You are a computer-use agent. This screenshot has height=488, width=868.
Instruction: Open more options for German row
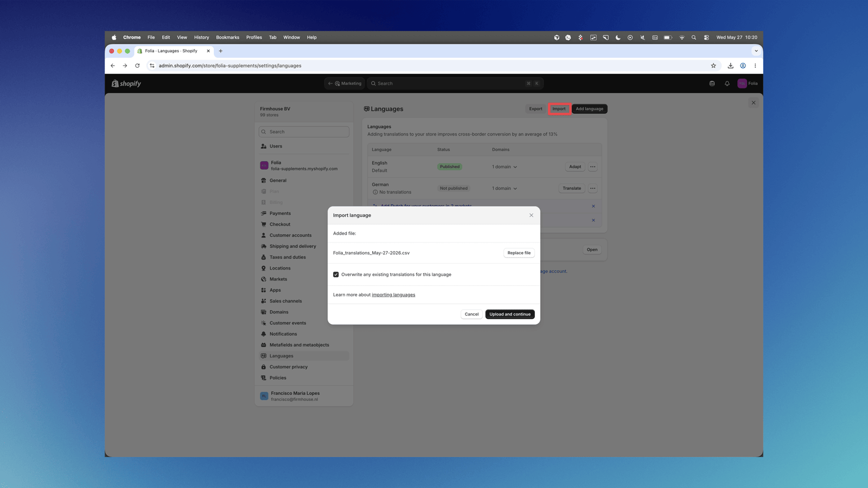click(x=592, y=189)
